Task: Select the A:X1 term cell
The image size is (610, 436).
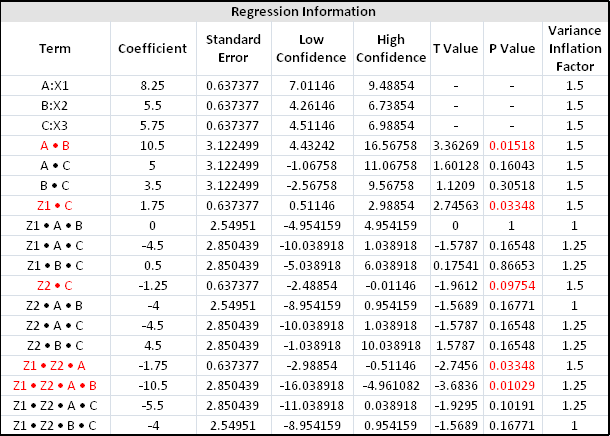Action: point(55,87)
